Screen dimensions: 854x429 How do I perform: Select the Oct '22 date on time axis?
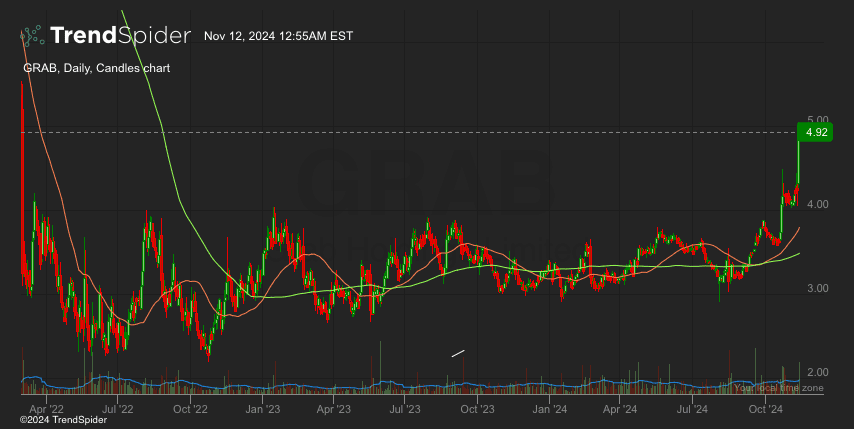[x=190, y=408]
